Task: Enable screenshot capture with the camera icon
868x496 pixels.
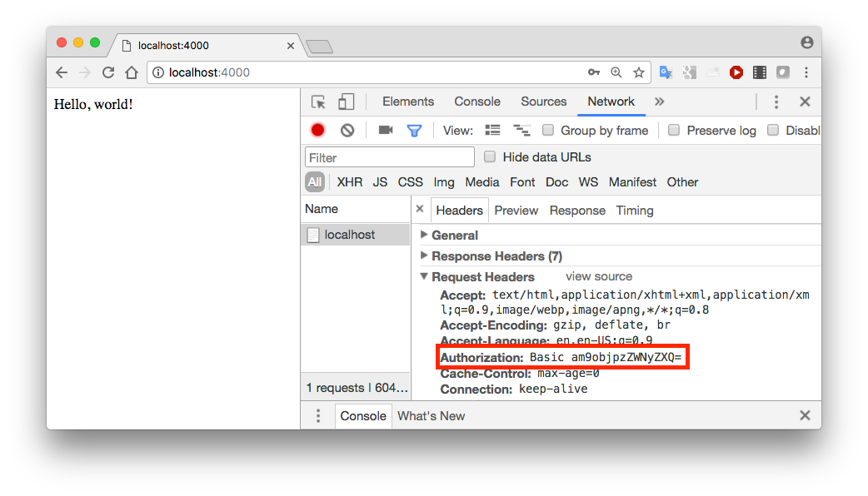Action: coord(384,130)
